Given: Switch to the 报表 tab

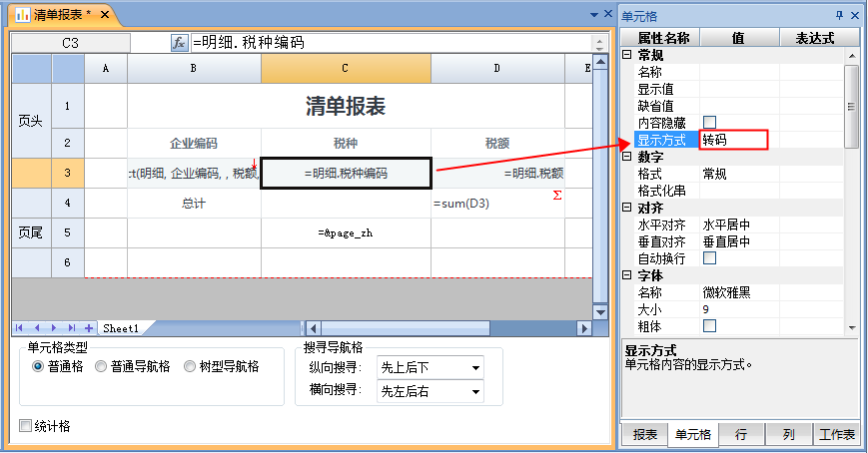Looking at the screenshot, I should tap(644, 435).
